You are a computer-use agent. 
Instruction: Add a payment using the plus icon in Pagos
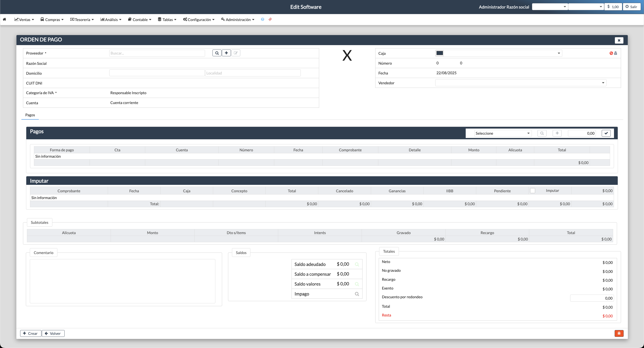[x=557, y=133]
